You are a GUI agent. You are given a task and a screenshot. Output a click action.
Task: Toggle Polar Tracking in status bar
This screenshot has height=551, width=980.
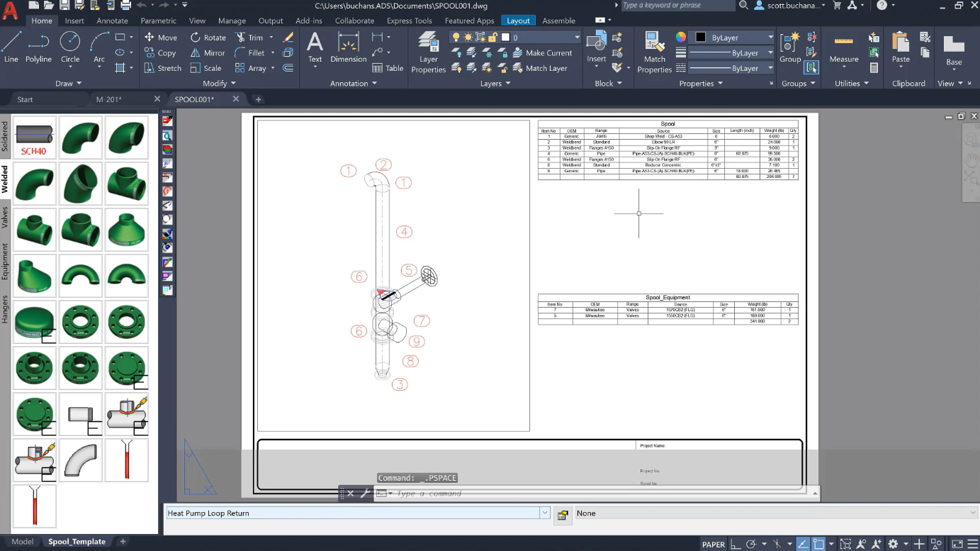[752, 544]
